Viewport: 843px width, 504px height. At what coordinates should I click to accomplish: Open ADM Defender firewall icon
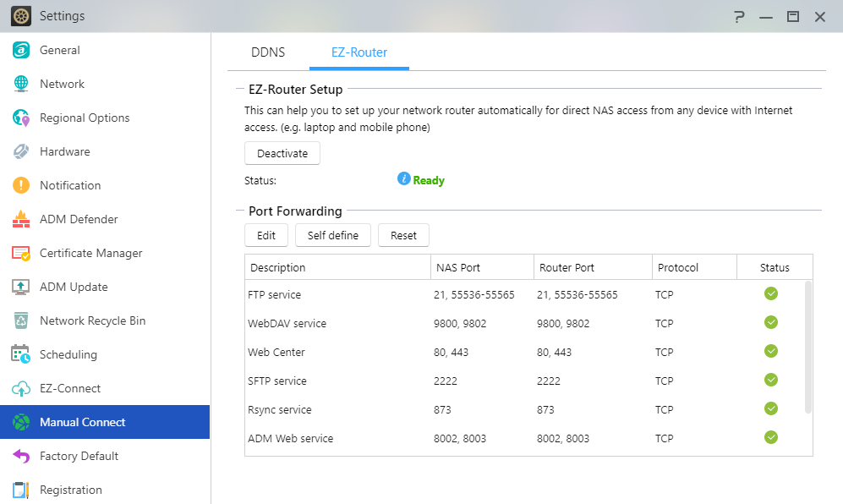[x=21, y=219]
